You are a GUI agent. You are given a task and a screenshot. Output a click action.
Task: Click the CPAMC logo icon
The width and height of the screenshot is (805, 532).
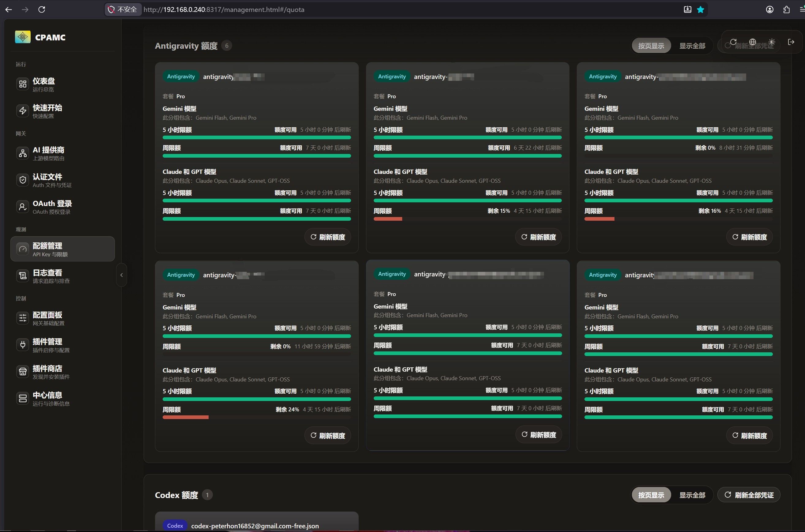click(23, 37)
